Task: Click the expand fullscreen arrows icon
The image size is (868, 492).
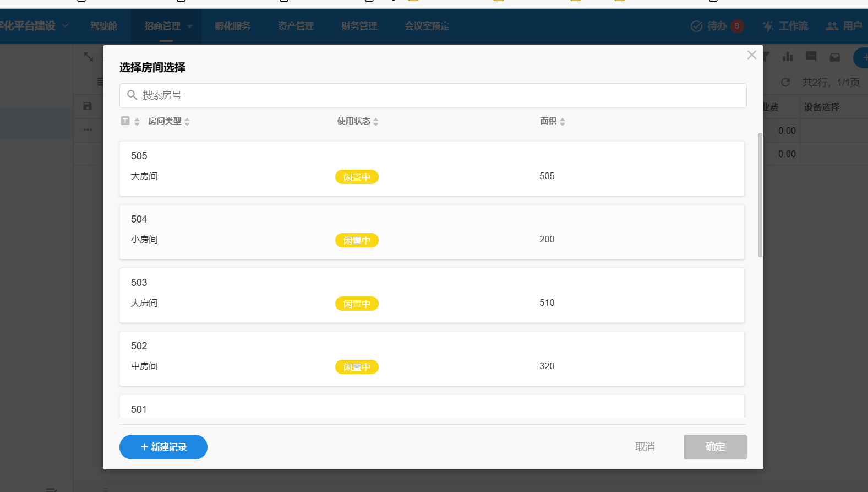Action: pyautogui.click(x=88, y=56)
